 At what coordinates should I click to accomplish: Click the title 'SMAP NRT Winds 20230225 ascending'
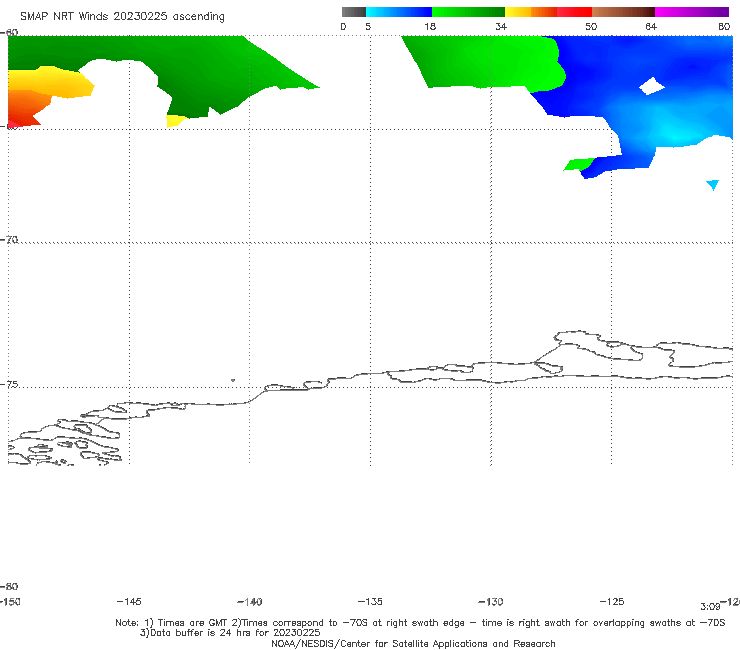pos(122,17)
